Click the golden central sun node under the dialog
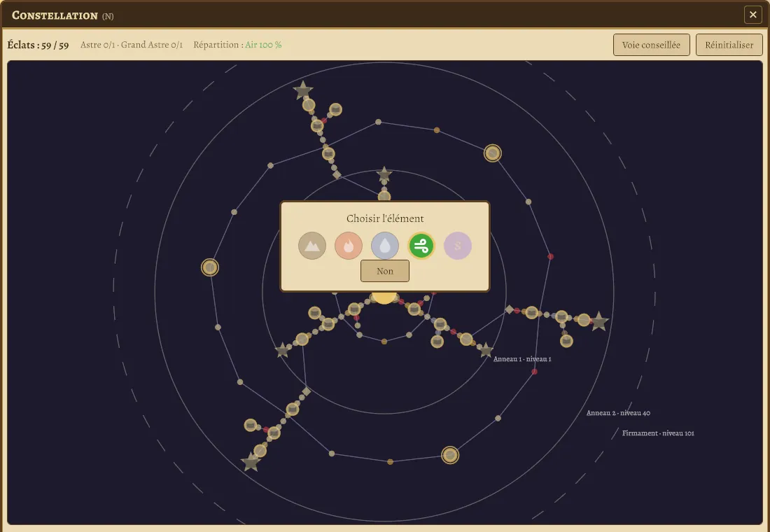Screen dimensions: 770x532 [384, 297]
